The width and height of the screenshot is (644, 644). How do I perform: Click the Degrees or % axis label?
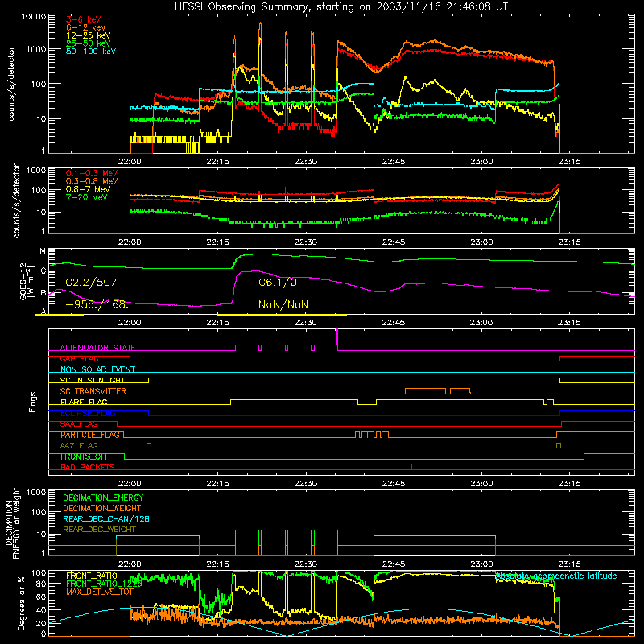(x=21, y=603)
